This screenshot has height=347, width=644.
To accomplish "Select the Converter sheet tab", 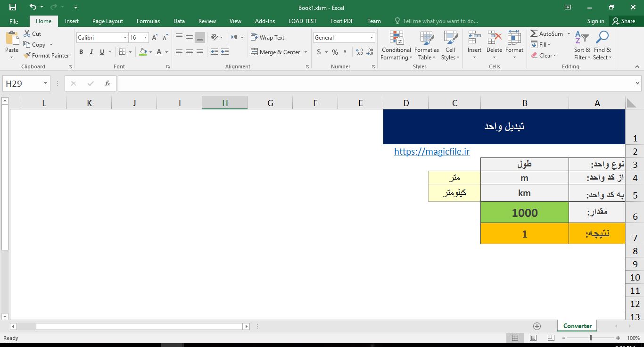I will point(577,326).
